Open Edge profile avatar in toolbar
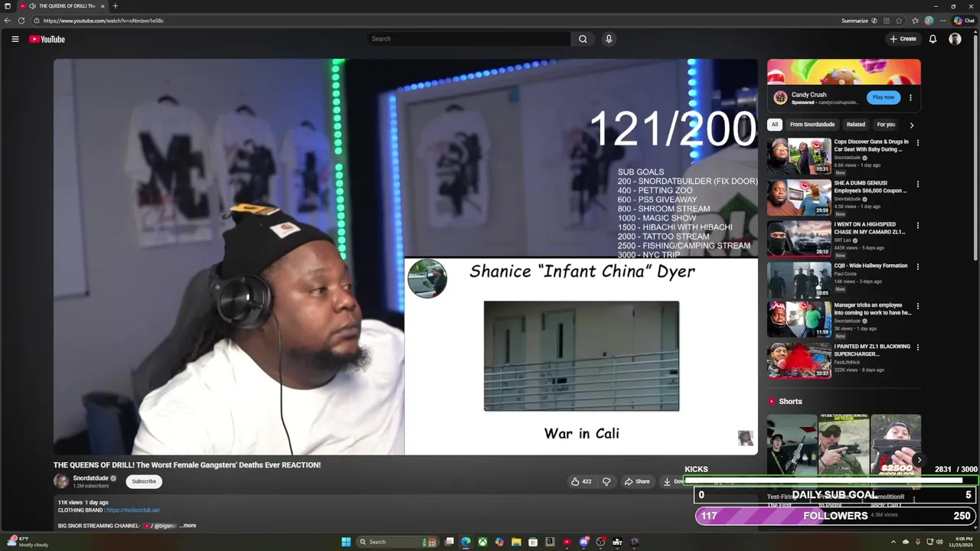The width and height of the screenshot is (980, 551). pos(929,21)
